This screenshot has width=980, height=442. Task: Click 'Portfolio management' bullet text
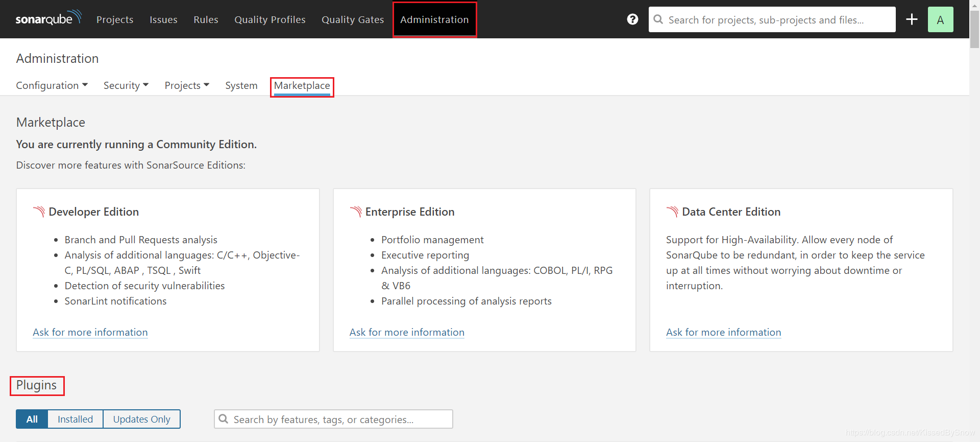[x=432, y=240]
